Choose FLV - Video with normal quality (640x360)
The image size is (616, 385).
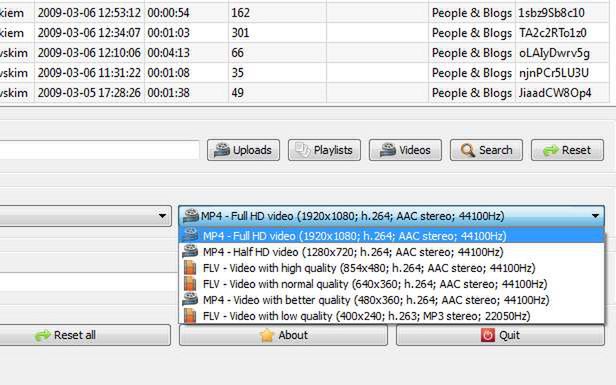(391, 284)
